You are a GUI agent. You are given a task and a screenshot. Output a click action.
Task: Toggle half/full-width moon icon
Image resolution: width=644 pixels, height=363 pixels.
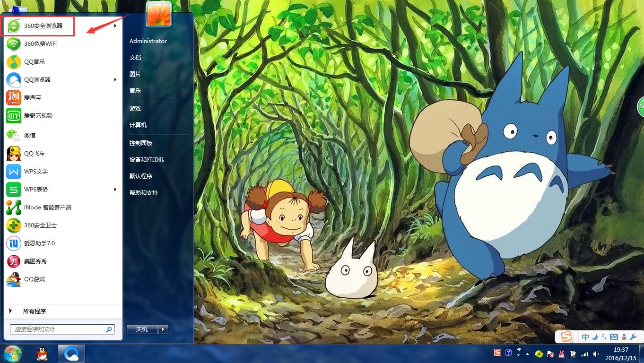(x=595, y=337)
